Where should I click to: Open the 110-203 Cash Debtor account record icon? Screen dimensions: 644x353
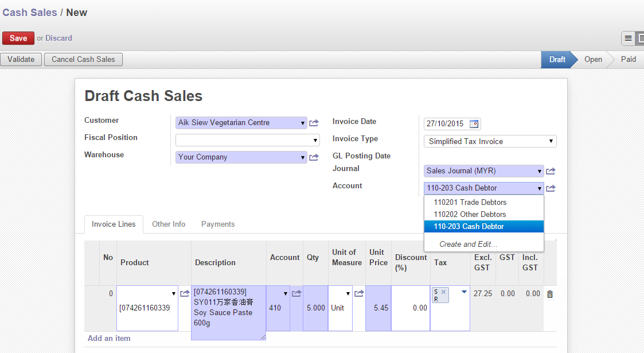pos(551,188)
